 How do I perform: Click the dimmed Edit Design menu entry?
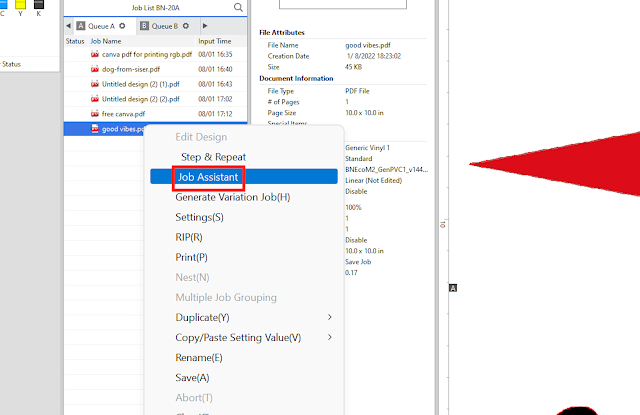click(x=244, y=137)
